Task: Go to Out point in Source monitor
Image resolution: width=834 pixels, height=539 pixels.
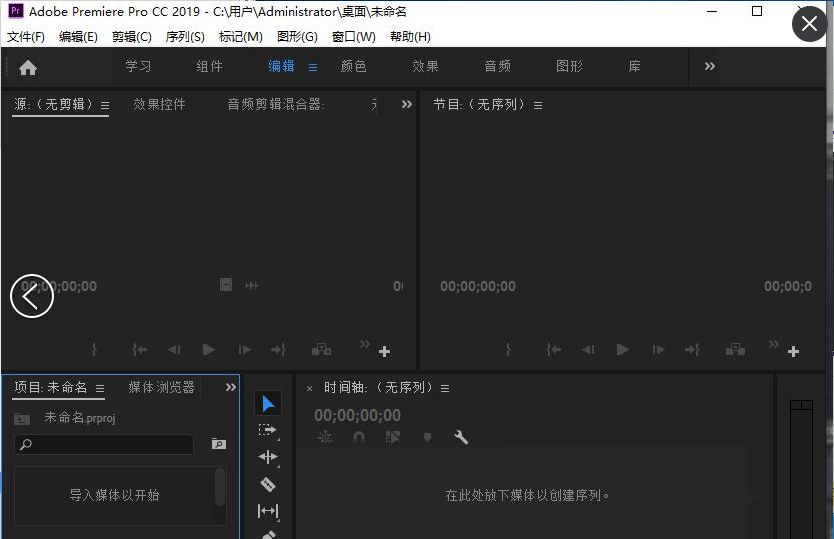Action: (278, 350)
